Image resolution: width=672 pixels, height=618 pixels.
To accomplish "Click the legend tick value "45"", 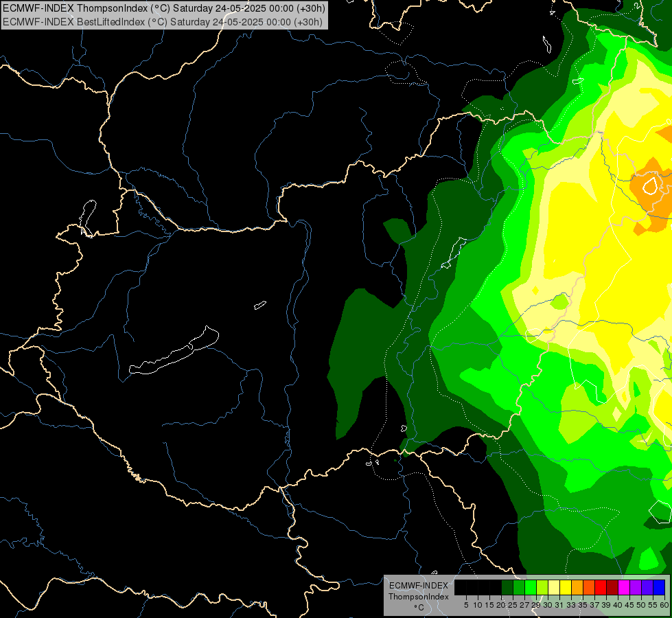I will (x=630, y=605).
